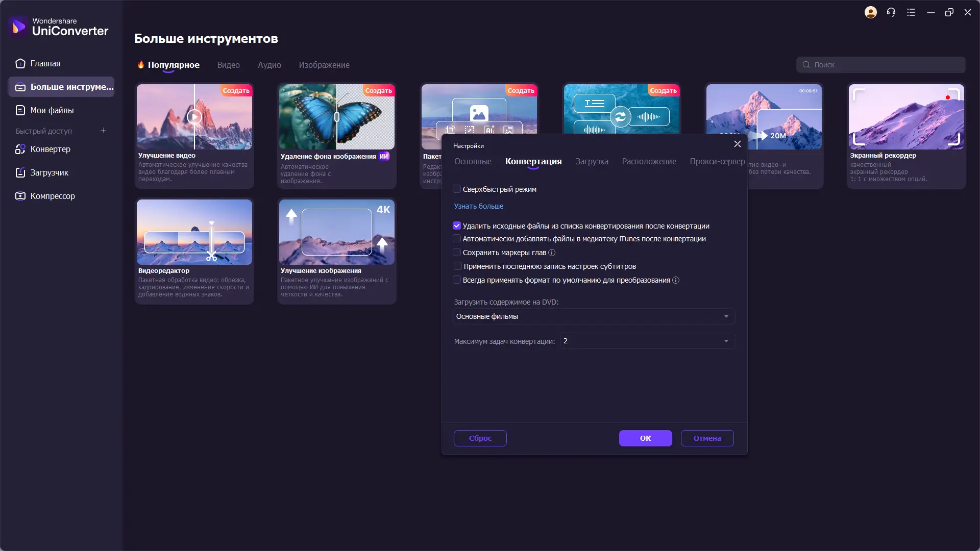Open the headset support icon

pyautogui.click(x=891, y=12)
